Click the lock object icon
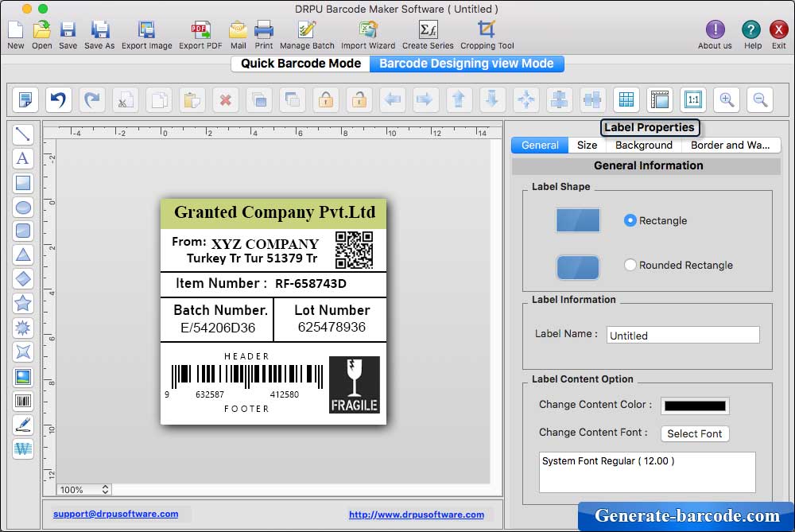Image resolution: width=795 pixels, height=532 pixels. point(326,99)
